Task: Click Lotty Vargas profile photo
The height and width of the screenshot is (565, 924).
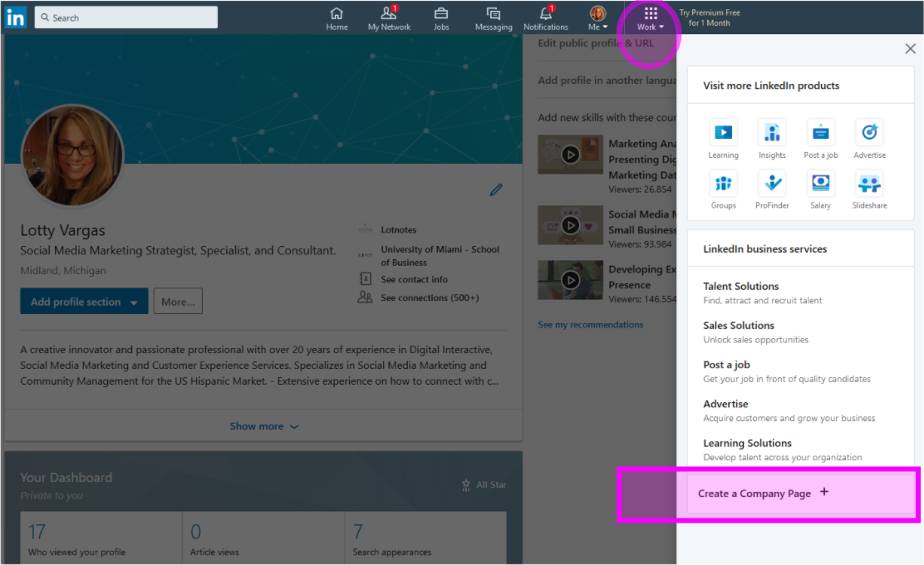Action: coord(72,155)
